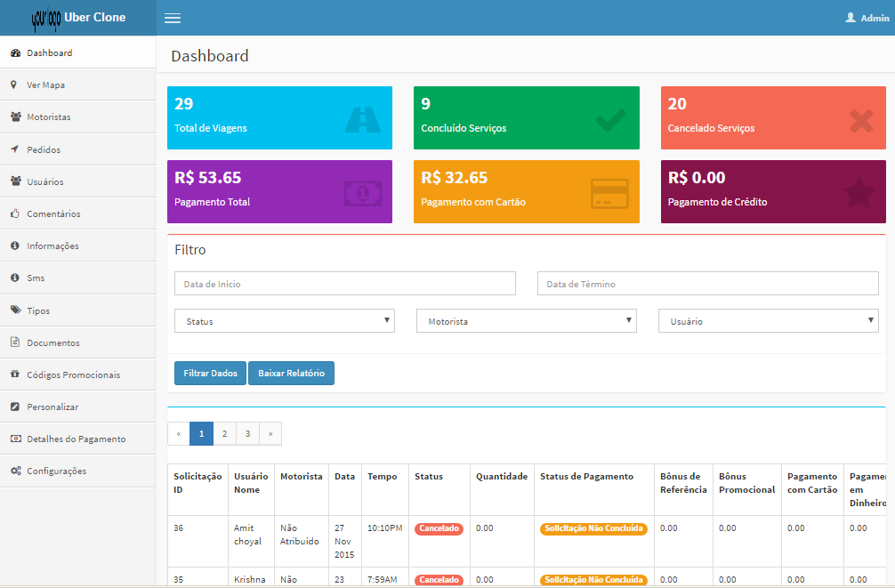Focus the Data de Término field
Viewport: 895px width, 588px height.
point(708,283)
